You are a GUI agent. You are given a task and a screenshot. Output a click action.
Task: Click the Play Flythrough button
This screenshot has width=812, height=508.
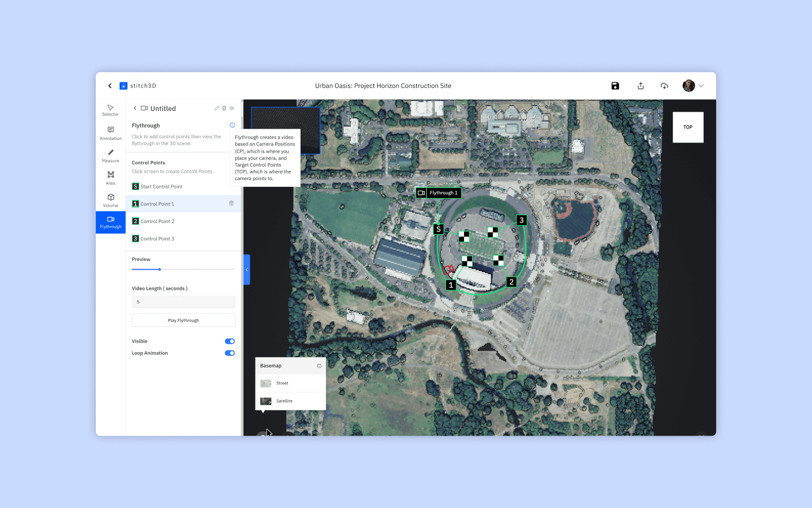[183, 320]
